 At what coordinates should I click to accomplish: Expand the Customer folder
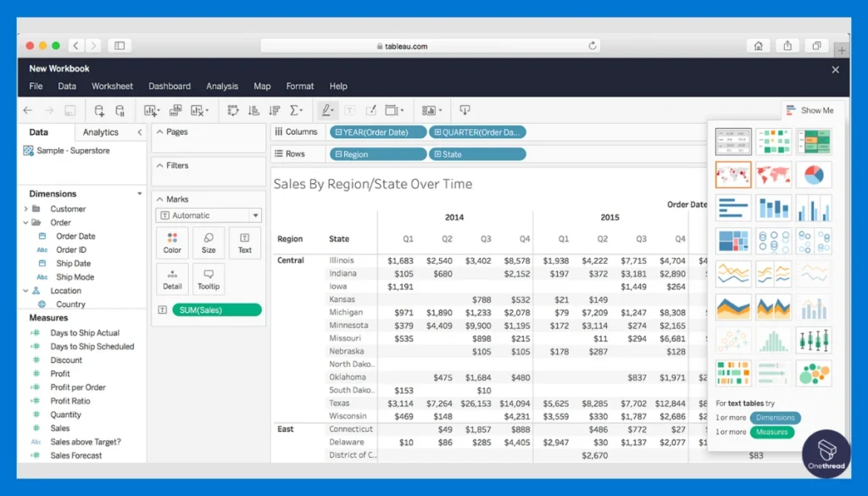pos(25,209)
